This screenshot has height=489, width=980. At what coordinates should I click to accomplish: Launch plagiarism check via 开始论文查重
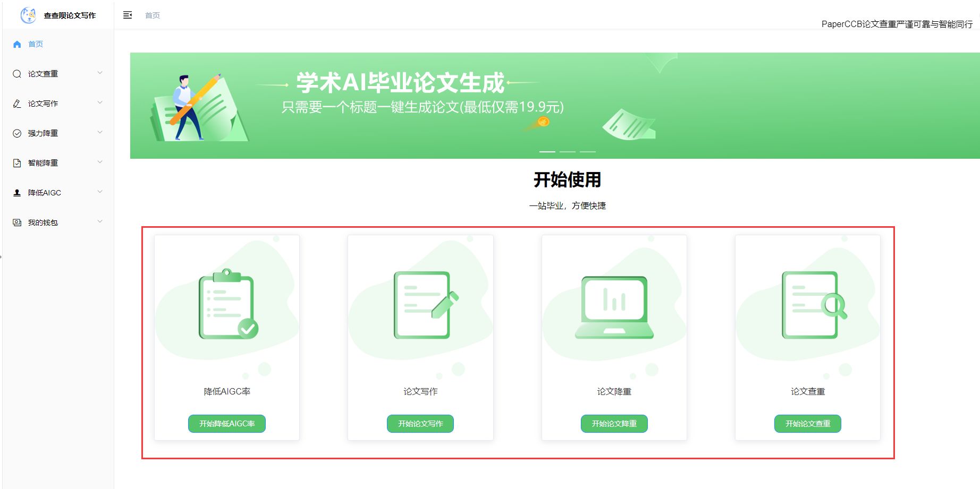tap(807, 424)
